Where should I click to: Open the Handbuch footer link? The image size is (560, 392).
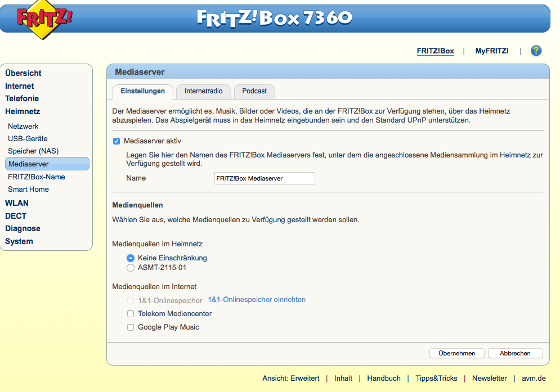click(x=384, y=379)
